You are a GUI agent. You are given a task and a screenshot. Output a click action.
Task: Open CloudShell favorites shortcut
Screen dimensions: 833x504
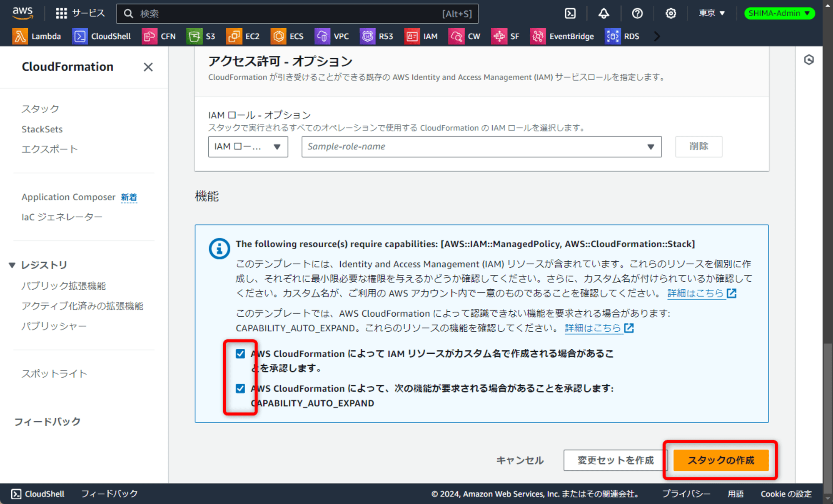(x=102, y=36)
